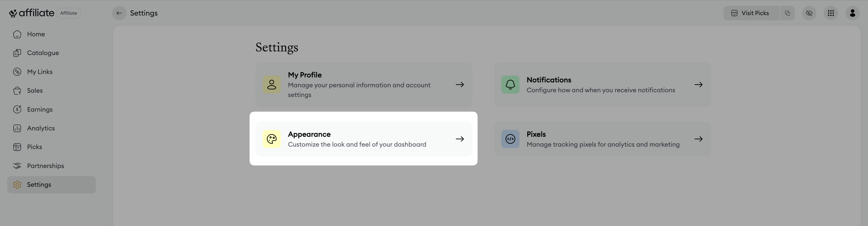The image size is (868, 226).
Task: Copy the Picks link with the copy icon
Action: (788, 13)
